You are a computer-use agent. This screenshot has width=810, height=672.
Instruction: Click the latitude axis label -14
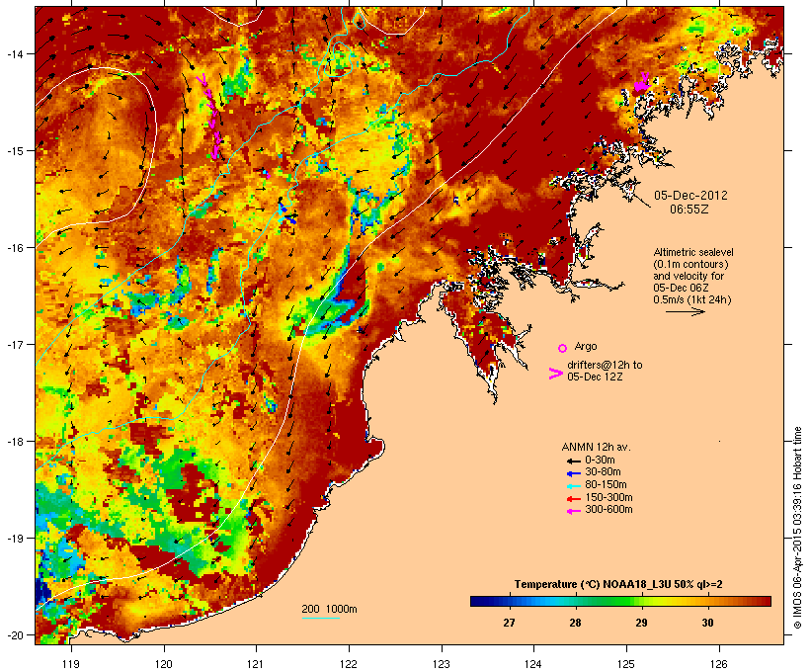15,53
